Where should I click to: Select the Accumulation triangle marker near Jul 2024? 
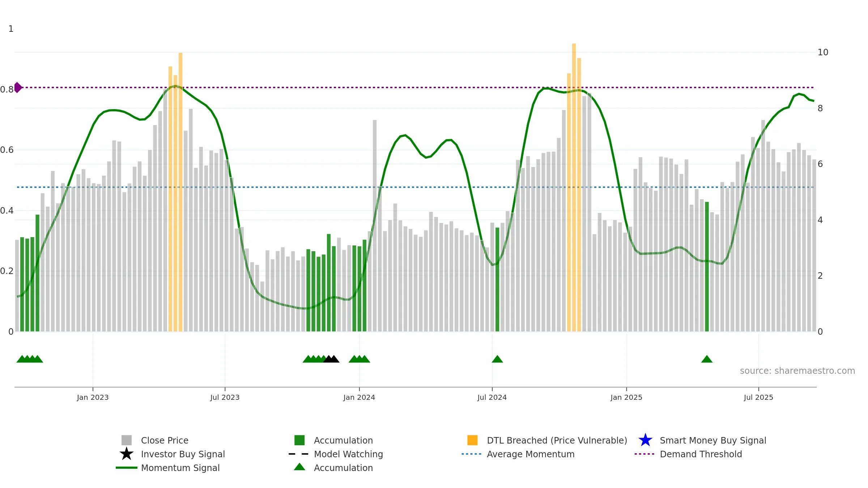point(497,359)
